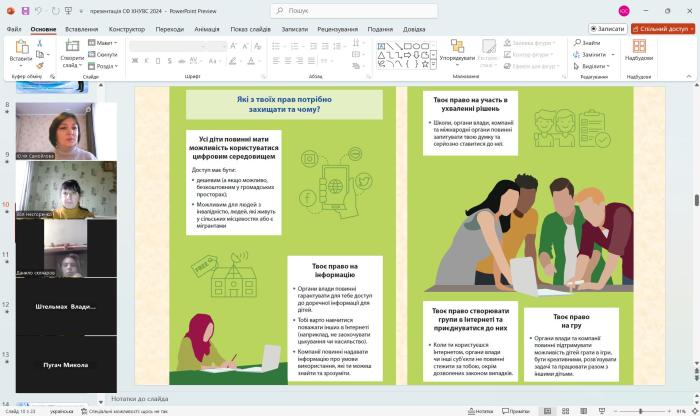The width and height of the screenshot is (700, 416).
Task: Open the Insert (Вставлення) ribbon tab
Action: tap(81, 29)
